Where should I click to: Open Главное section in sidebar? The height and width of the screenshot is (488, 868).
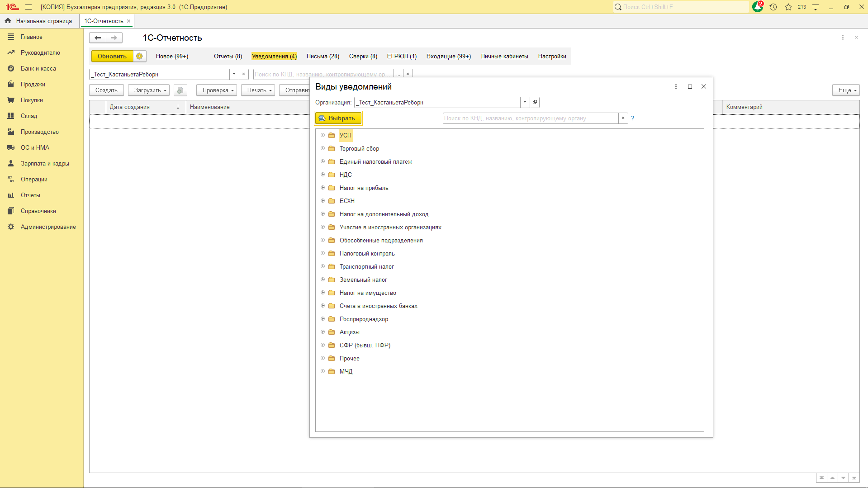[x=31, y=37]
